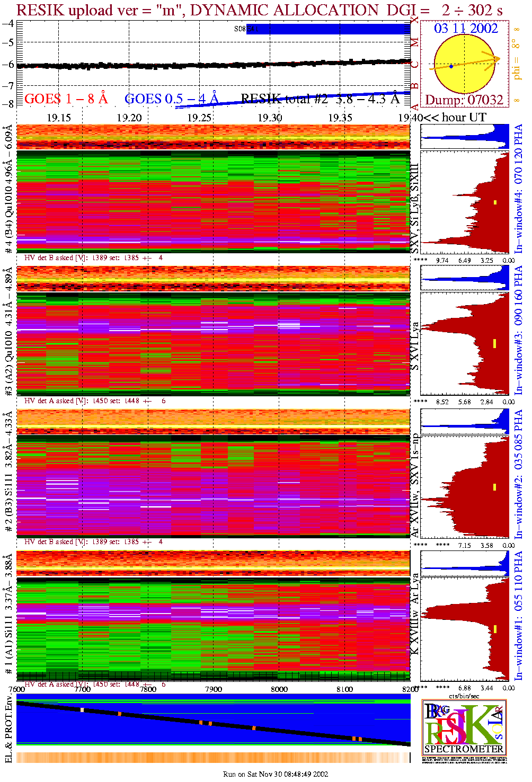Viewport: 532px width, 782px height.
Task: Click the blue dot on the solar disk
Action: [x=451, y=66]
